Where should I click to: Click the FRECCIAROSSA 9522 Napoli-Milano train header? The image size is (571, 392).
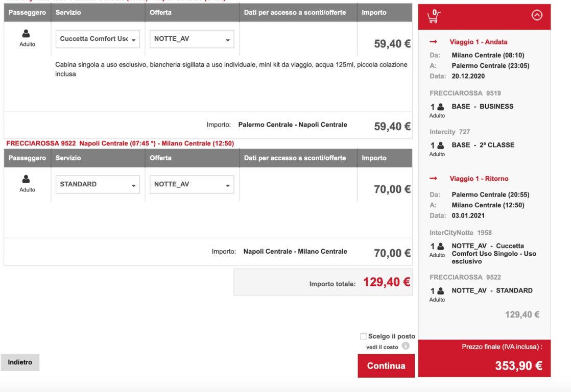pos(120,143)
